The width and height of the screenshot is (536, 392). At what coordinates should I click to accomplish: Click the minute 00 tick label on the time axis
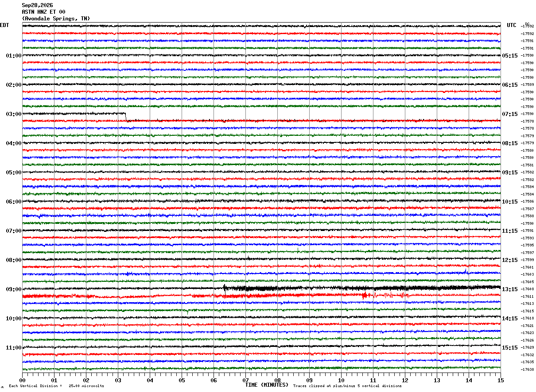[22, 380]
